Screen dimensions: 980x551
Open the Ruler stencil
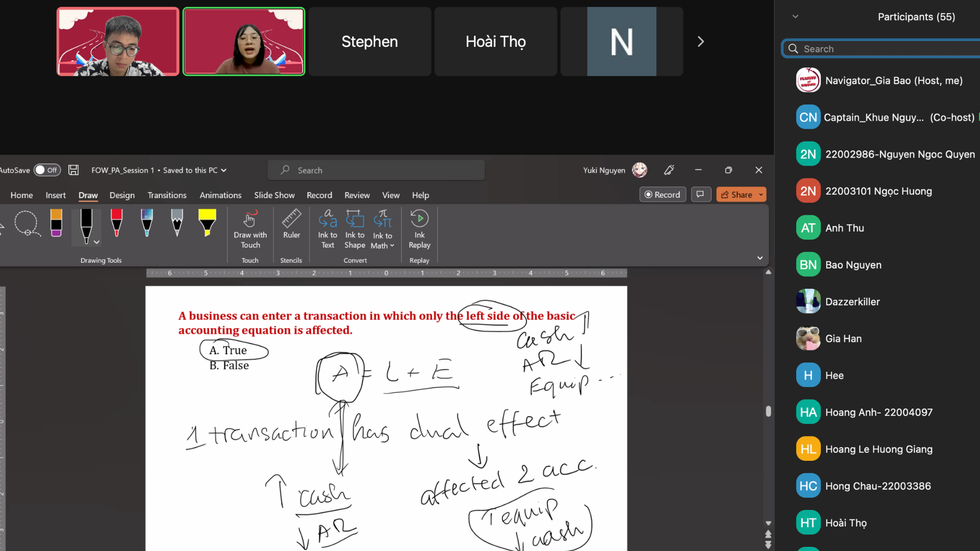291,224
